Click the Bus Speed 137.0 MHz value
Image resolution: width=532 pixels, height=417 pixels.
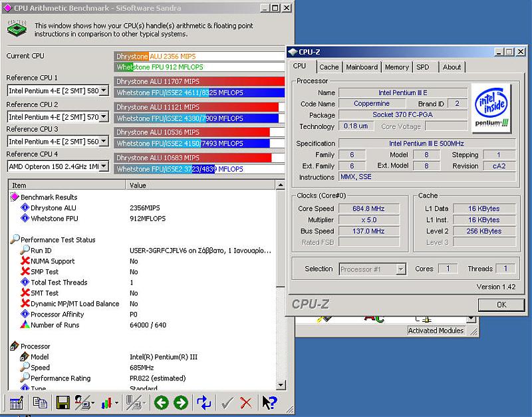pos(369,231)
